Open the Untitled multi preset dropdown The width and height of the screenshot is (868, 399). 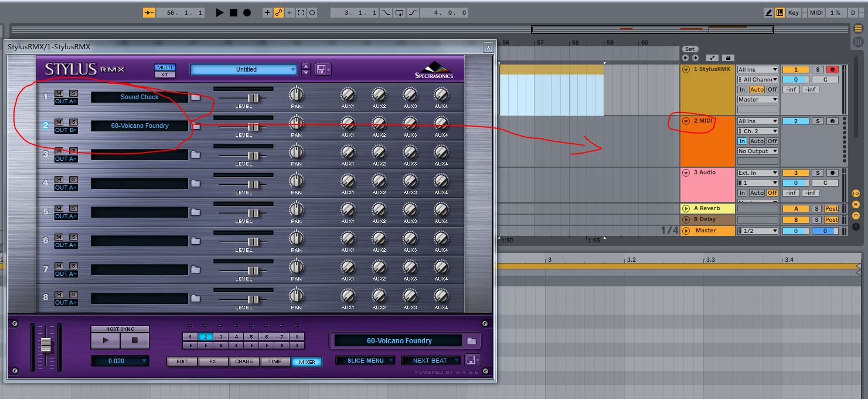pyautogui.click(x=243, y=69)
